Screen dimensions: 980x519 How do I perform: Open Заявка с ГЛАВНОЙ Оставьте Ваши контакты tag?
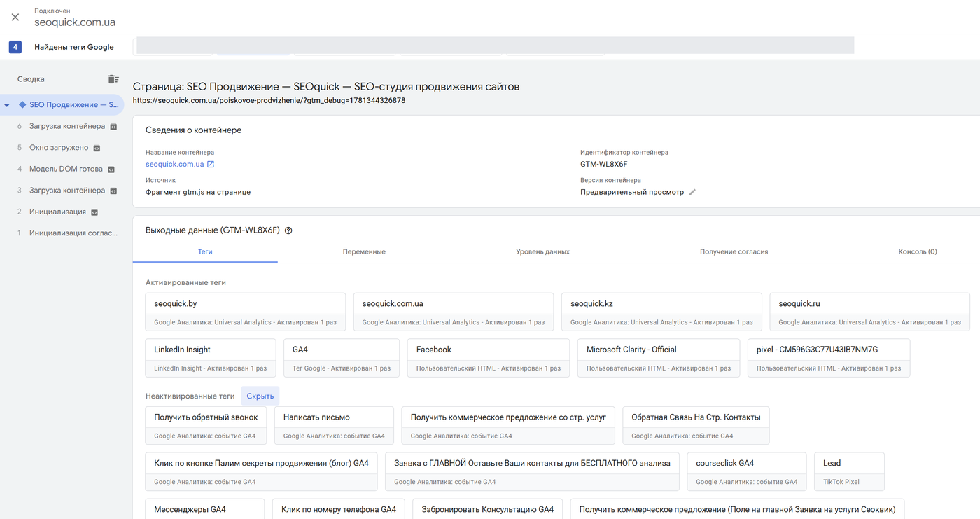pyautogui.click(x=532, y=471)
